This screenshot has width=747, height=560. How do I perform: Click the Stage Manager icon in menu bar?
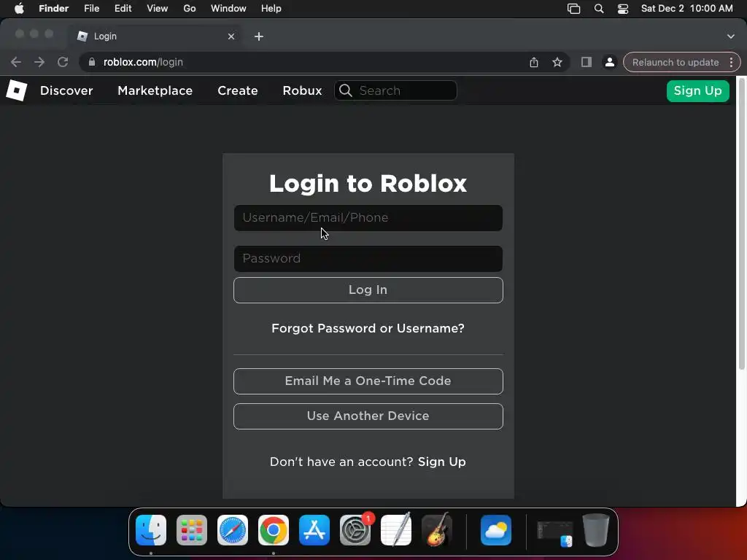coord(573,9)
